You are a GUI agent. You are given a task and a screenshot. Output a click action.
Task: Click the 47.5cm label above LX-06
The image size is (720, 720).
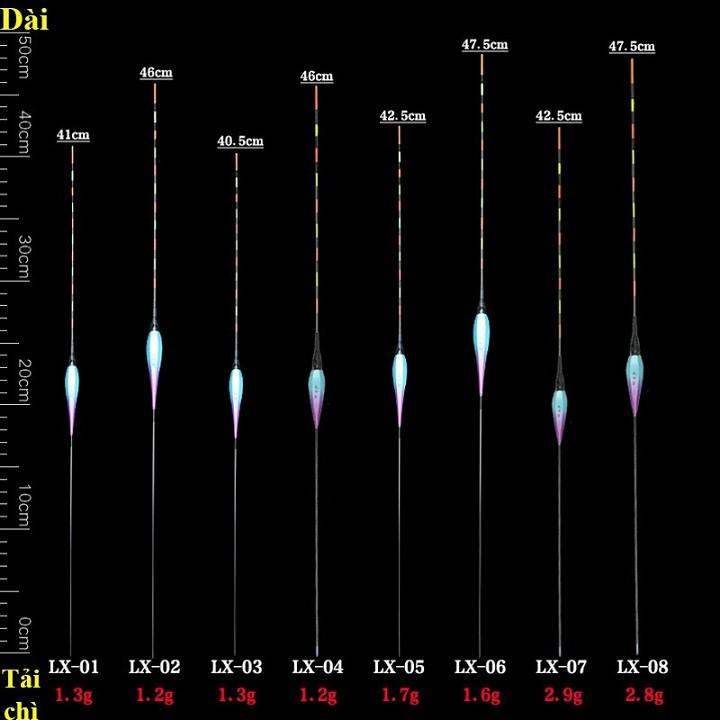485,44
